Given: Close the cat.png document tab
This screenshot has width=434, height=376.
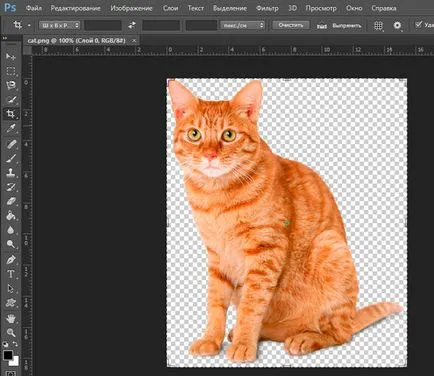Looking at the screenshot, I should pos(134,41).
